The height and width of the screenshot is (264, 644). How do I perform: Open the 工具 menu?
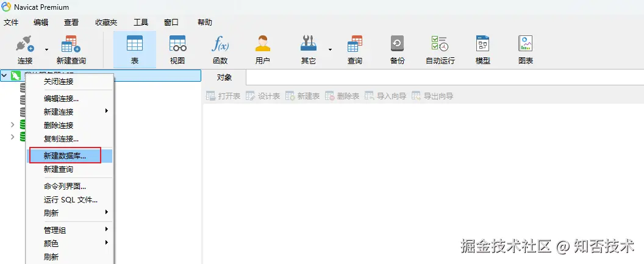pyautogui.click(x=141, y=23)
